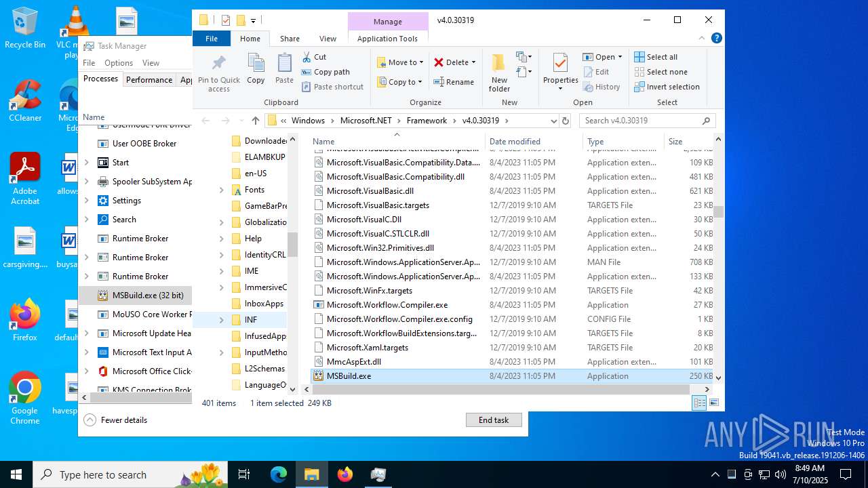Open Google Chrome desktop shortcut

25,399
